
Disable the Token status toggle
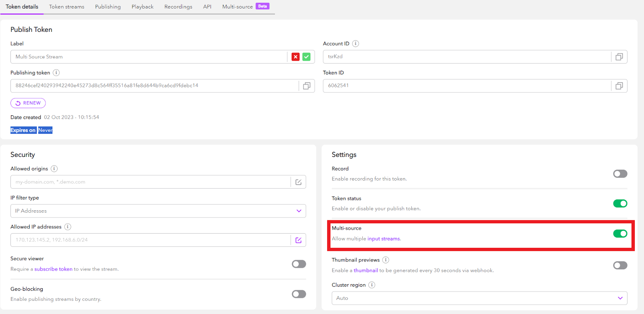[620, 203]
